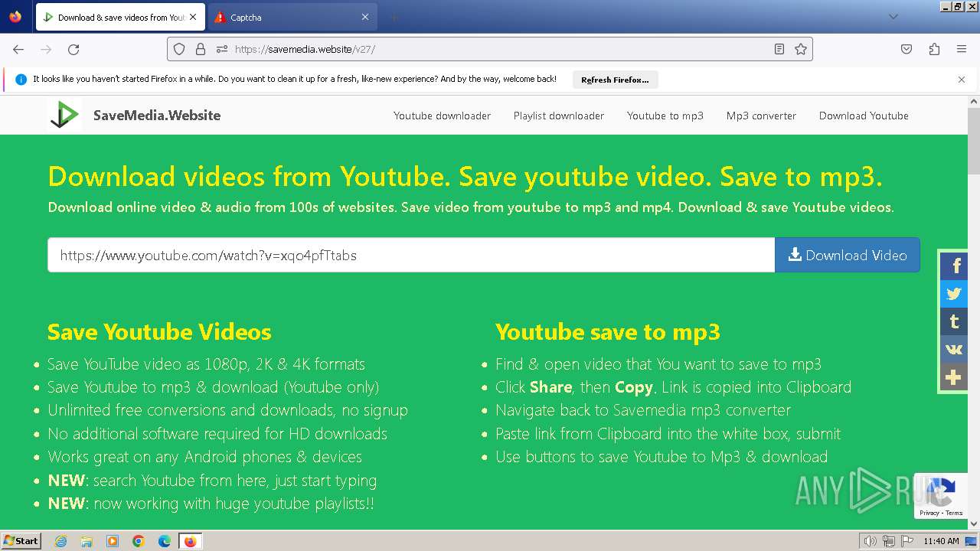Open Internet Explorer from the taskbar
The height and width of the screenshot is (551, 980).
60,541
